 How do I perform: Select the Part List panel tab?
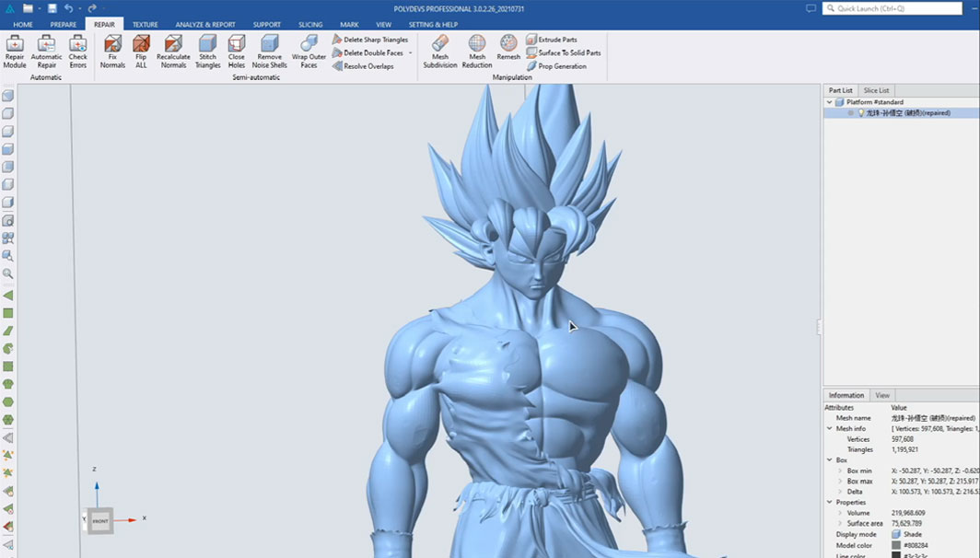coord(841,90)
